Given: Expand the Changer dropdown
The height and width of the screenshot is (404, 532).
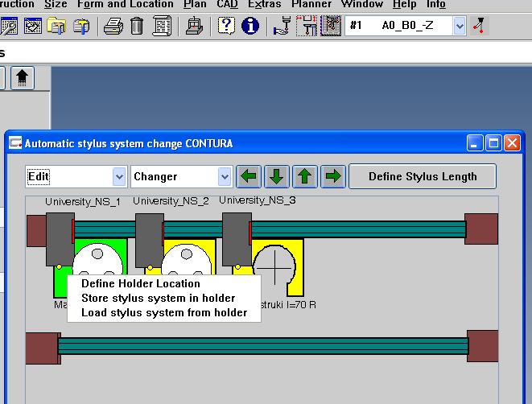Looking at the screenshot, I should [225, 177].
